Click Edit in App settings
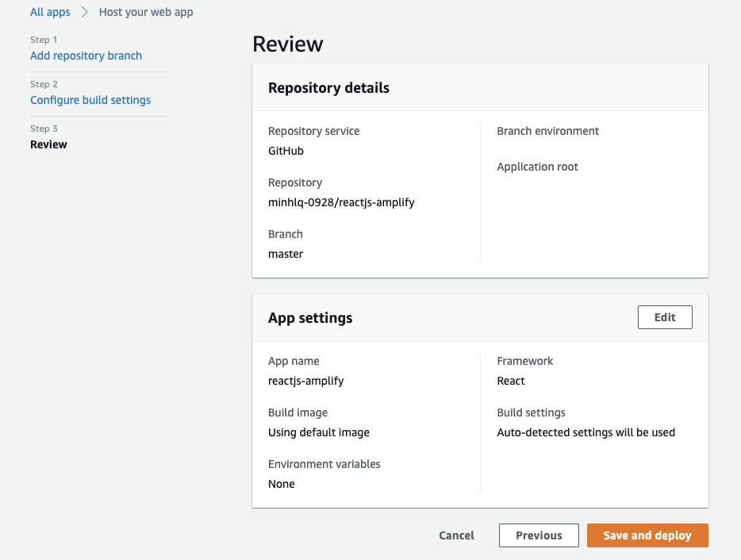 click(665, 317)
